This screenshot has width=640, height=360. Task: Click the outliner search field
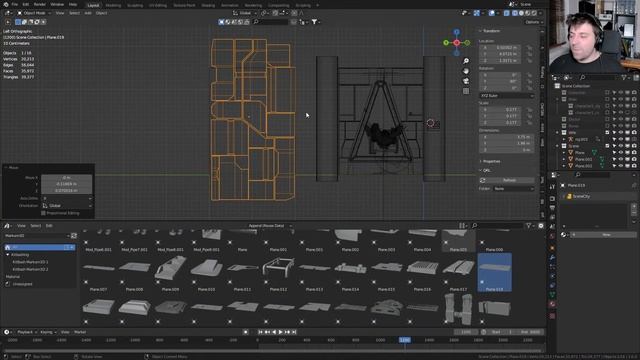click(598, 78)
